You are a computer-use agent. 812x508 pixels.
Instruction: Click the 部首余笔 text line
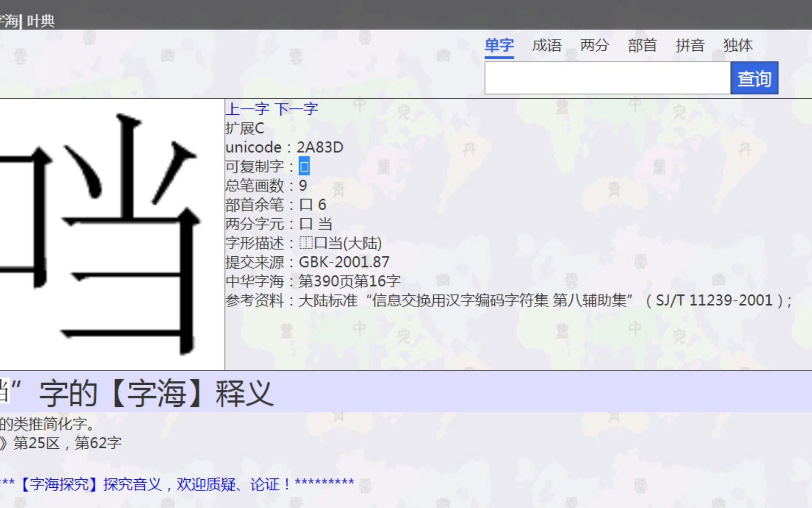click(276, 205)
